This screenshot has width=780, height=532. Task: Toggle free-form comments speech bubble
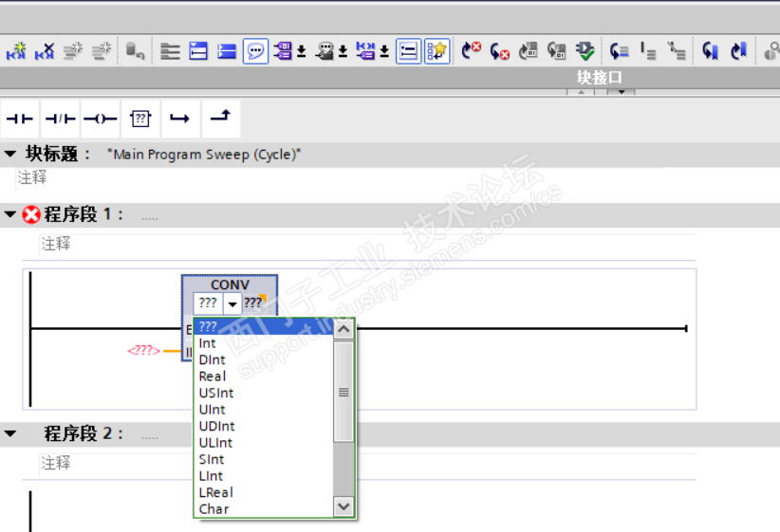coord(255,51)
